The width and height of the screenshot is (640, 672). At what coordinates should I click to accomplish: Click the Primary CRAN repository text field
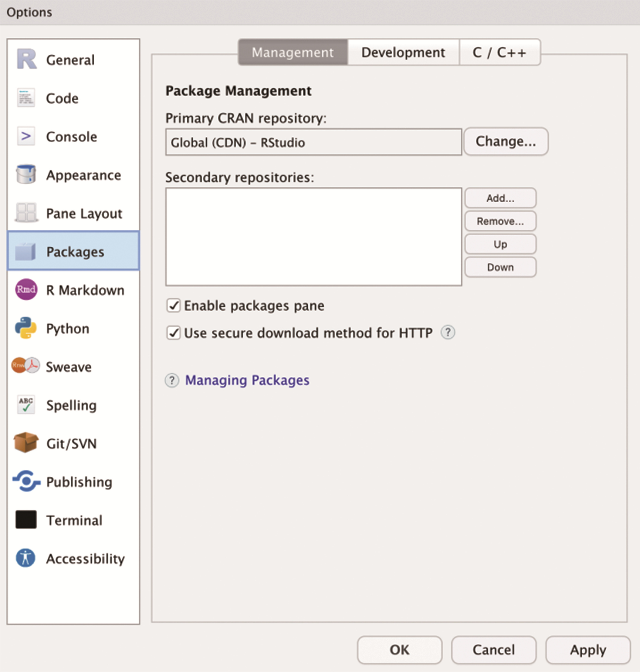tap(314, 142)
